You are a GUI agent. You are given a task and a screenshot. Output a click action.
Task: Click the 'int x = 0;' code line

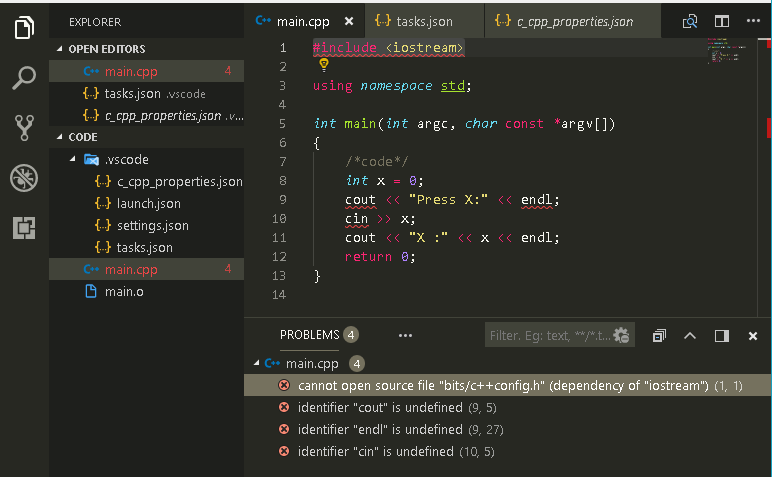click(x=384, y=181)
